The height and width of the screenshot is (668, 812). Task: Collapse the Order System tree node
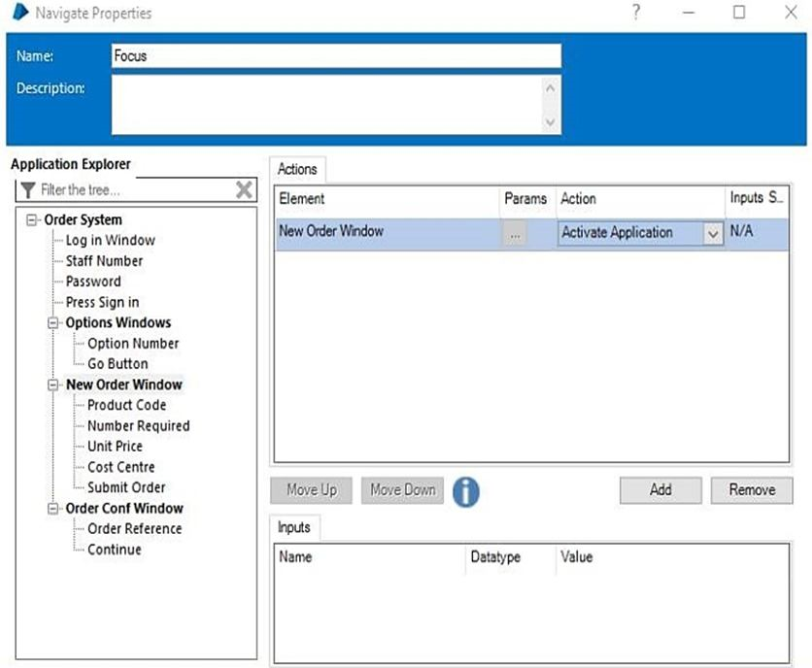click(33, 220)
